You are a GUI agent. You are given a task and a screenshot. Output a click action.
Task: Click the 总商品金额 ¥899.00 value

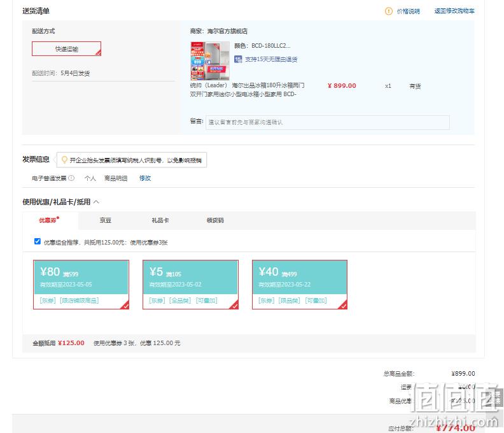463,374
